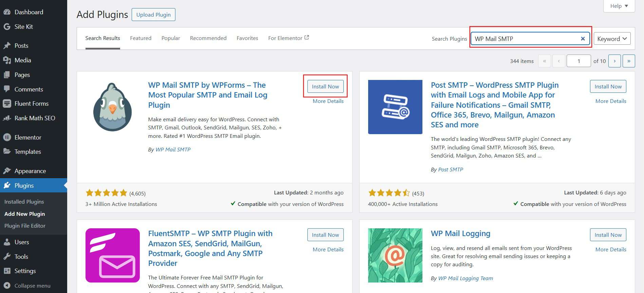Install the WP Mail Logging plugin
This screenshot has width=644, height=293.
click(x=608, y=235)
